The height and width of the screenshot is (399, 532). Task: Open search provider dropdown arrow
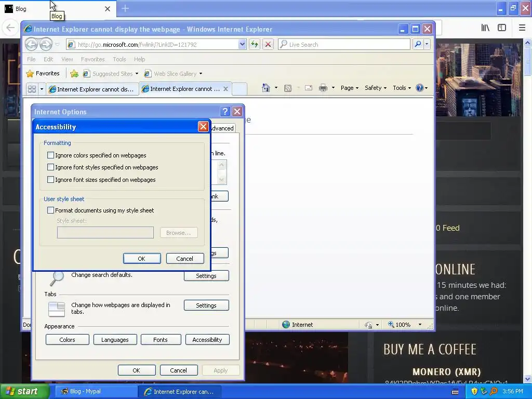(x=427, y=44)
